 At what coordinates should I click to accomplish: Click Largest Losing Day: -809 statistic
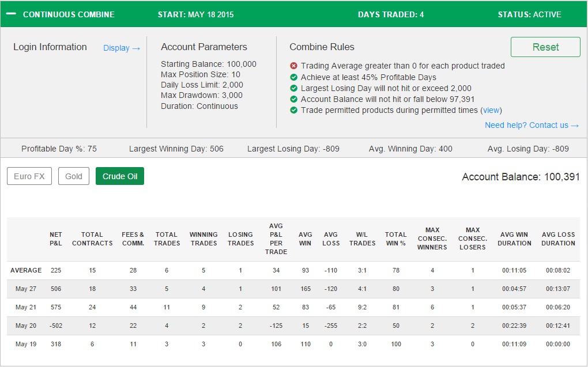pos(293,149)
